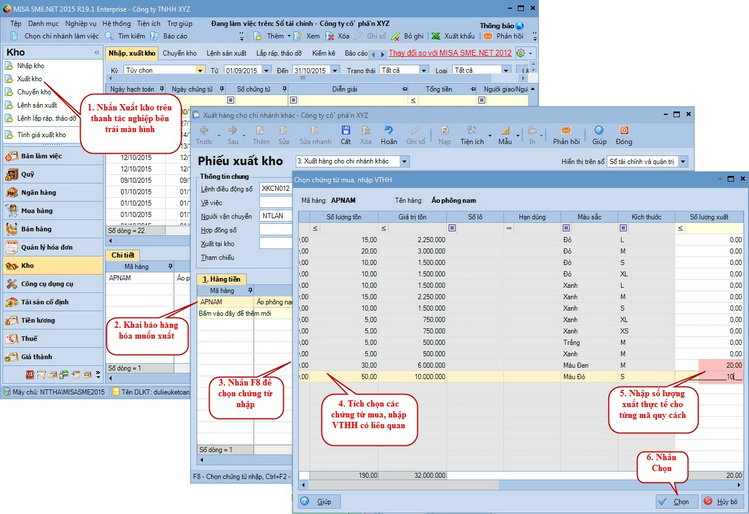Open the Thông báo notifications

pyautogui.click(x=502, y=25)
